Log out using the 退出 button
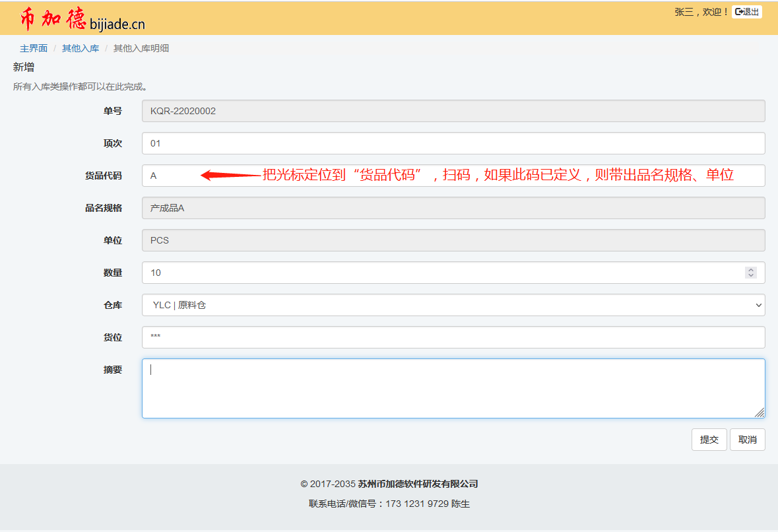Image resolution: width=778 pixels, height=532 pixels. pos(747,12)
